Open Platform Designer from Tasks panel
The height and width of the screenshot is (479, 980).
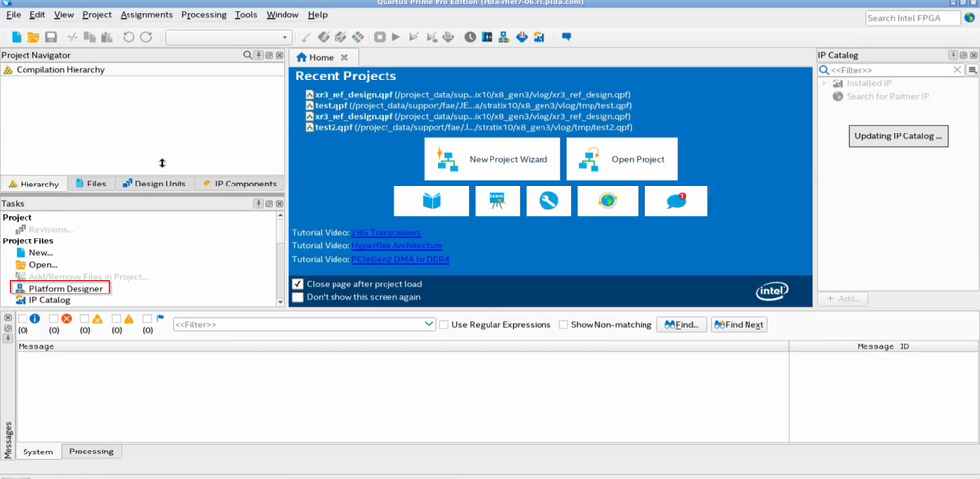66,289
